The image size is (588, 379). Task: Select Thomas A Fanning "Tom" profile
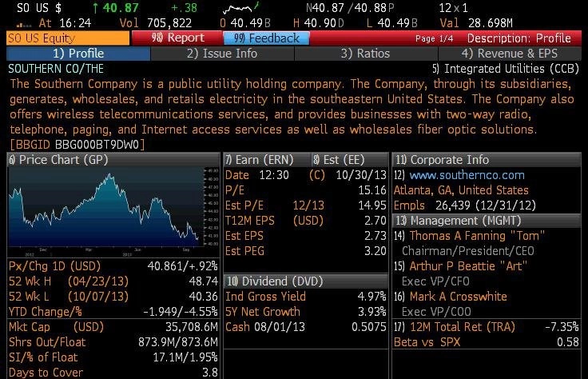click(477, 236)
